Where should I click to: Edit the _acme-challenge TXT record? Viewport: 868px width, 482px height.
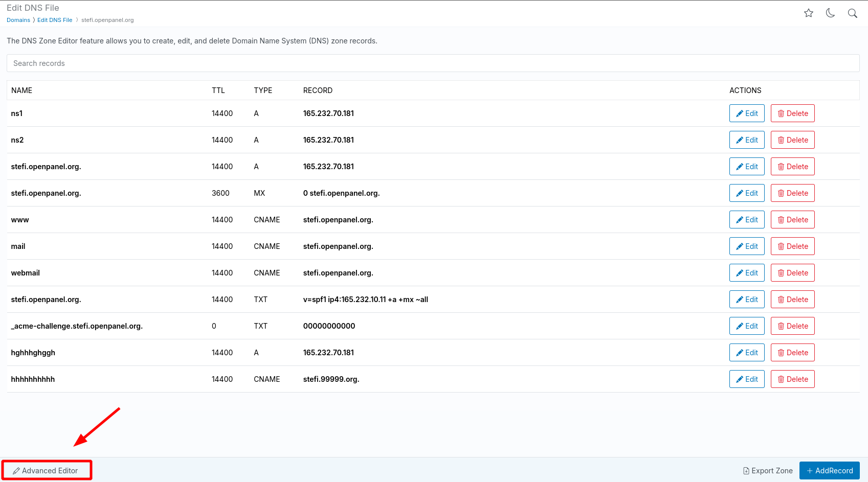click(x=747, y=326)
